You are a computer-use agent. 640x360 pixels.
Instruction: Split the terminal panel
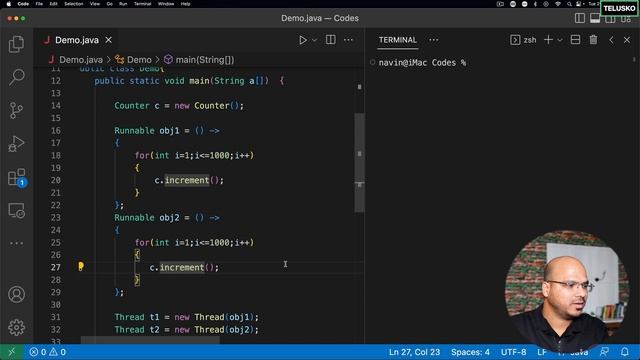(575, 40)
